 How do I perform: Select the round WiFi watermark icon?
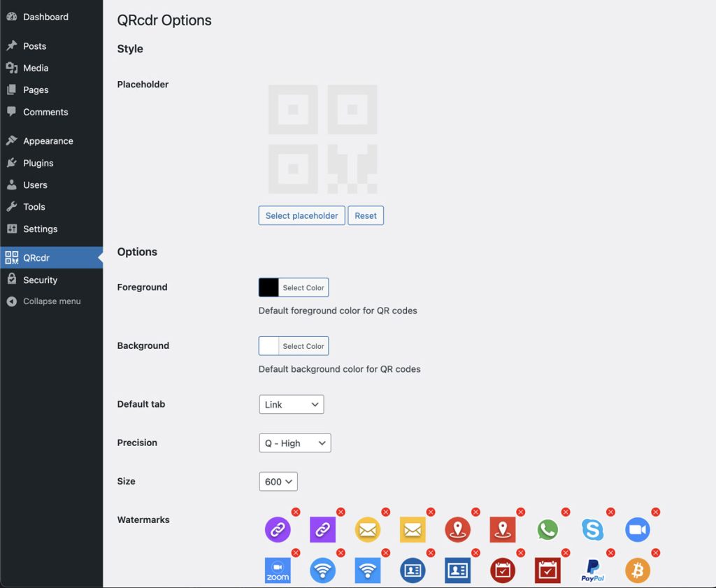pos(322,571)
